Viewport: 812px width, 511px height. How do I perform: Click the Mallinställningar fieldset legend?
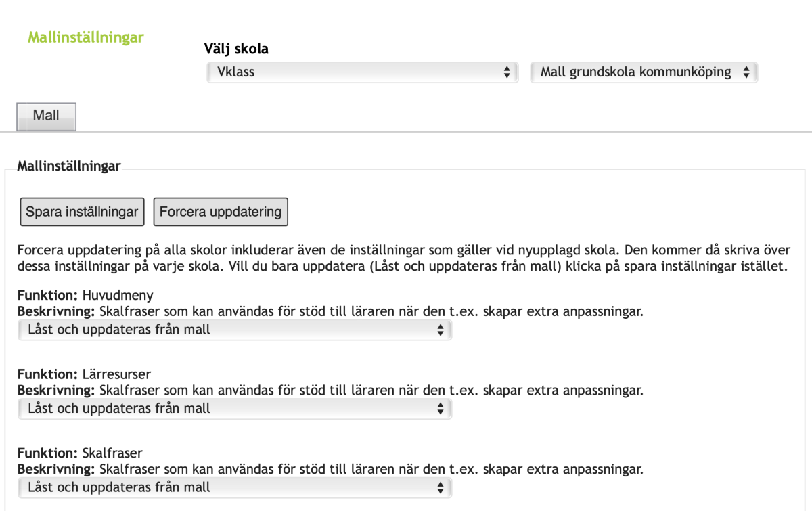[x=69, y=165]
